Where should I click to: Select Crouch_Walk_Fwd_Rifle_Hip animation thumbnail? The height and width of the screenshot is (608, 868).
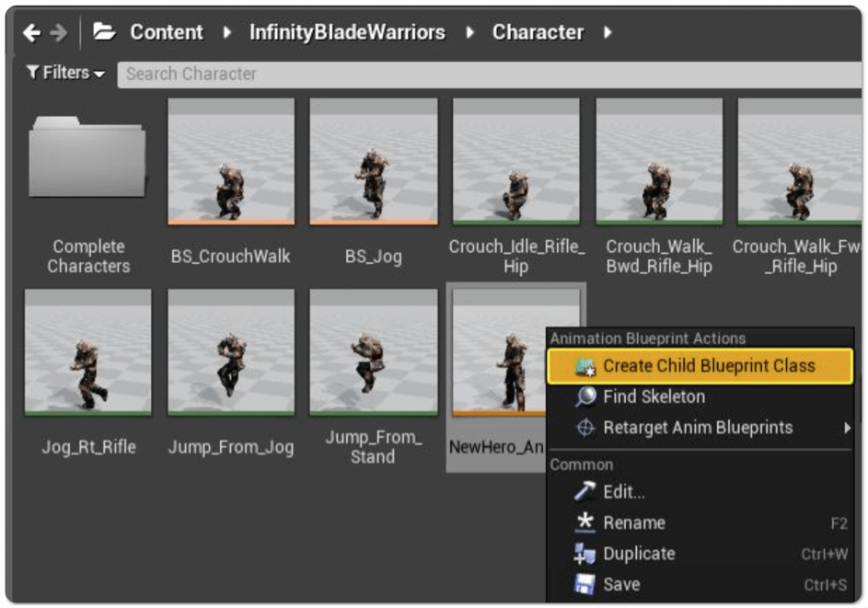point(799,162)
